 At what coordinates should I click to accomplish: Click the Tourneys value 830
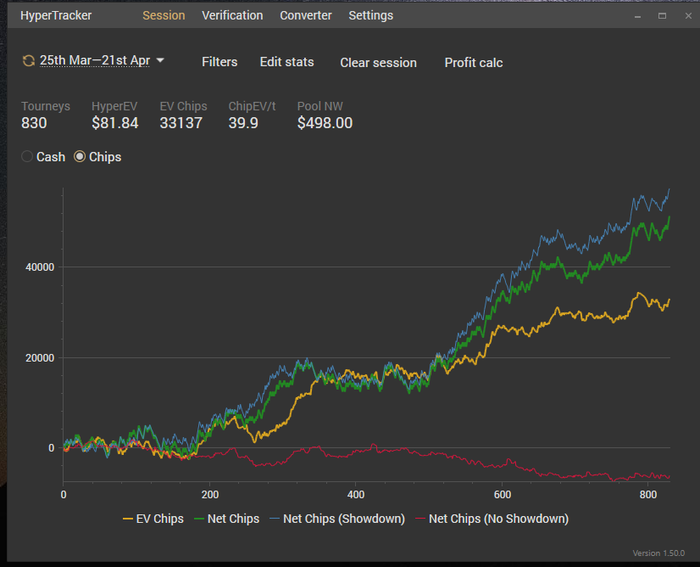coord(34,123)
